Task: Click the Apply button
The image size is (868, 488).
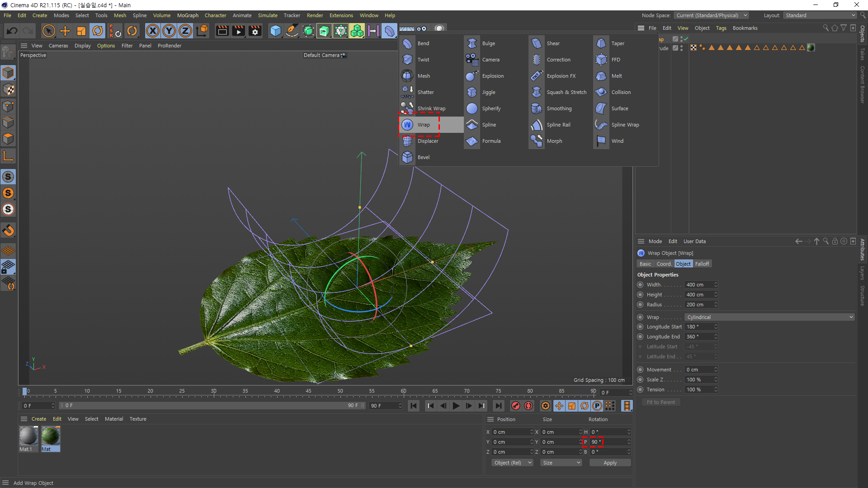Action: tap(610, 463)
